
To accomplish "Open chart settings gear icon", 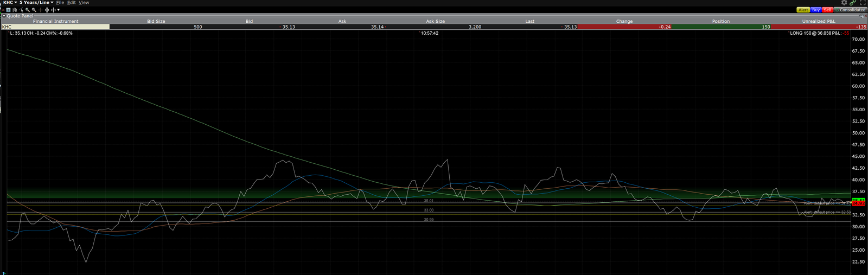I will [x=844, y=3].
